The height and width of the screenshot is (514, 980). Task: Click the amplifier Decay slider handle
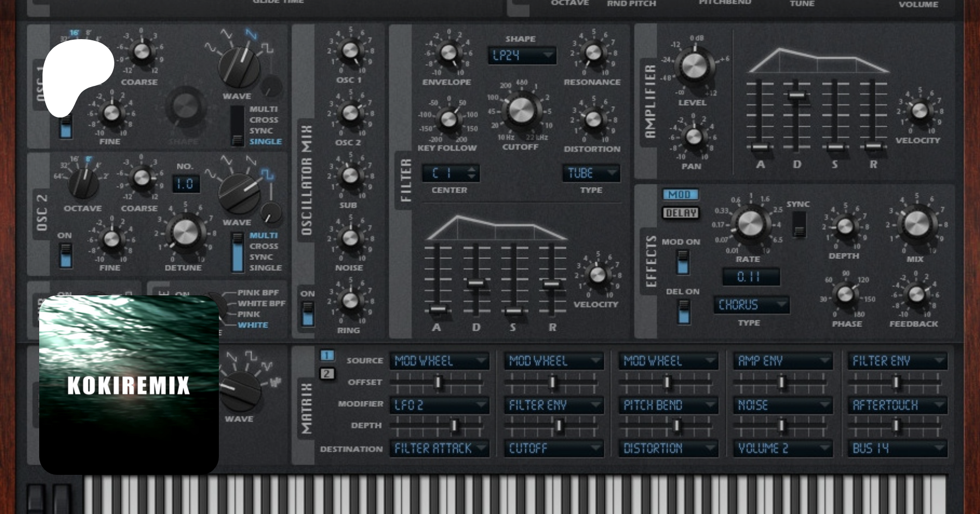click(x=797, y=95)
